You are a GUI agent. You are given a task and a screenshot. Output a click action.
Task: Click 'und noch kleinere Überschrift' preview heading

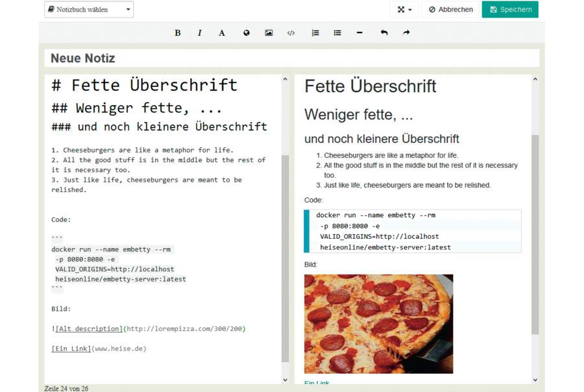(x=382, y=139)
